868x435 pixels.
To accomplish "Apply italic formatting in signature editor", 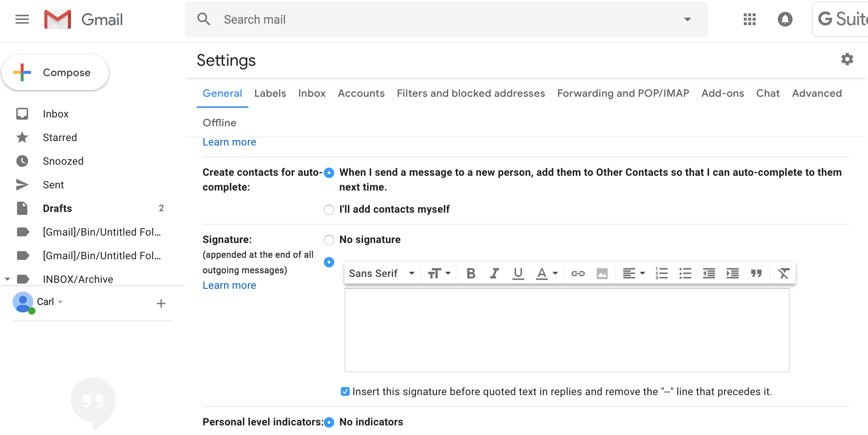I will (x=494, y=273).
